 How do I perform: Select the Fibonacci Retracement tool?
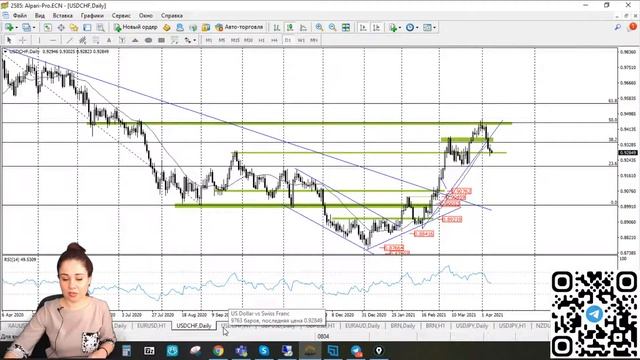(96, 40)
